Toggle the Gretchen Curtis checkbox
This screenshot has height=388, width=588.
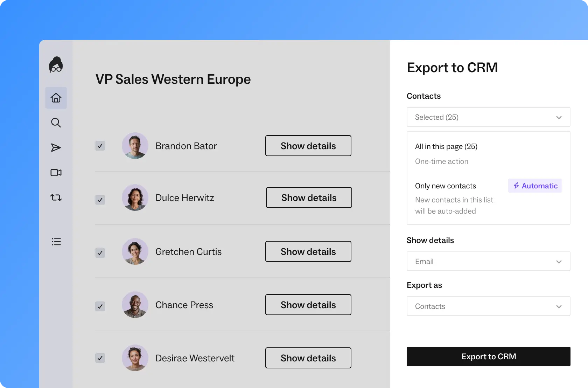pyautogui.click(x=100, y=252)
